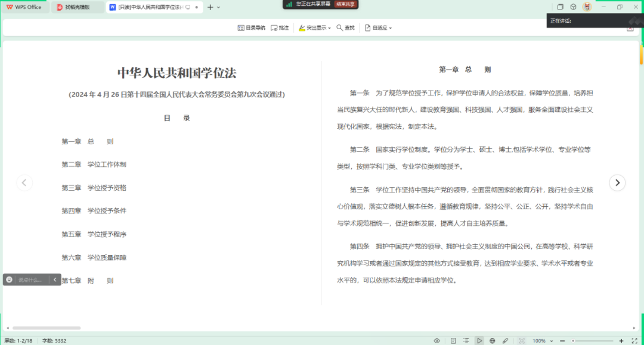Image resolution: width=644 pixels, height=345 pixels.
Task: Click the 正在讲话 speaking overlay panel
Action: point(595,21)
